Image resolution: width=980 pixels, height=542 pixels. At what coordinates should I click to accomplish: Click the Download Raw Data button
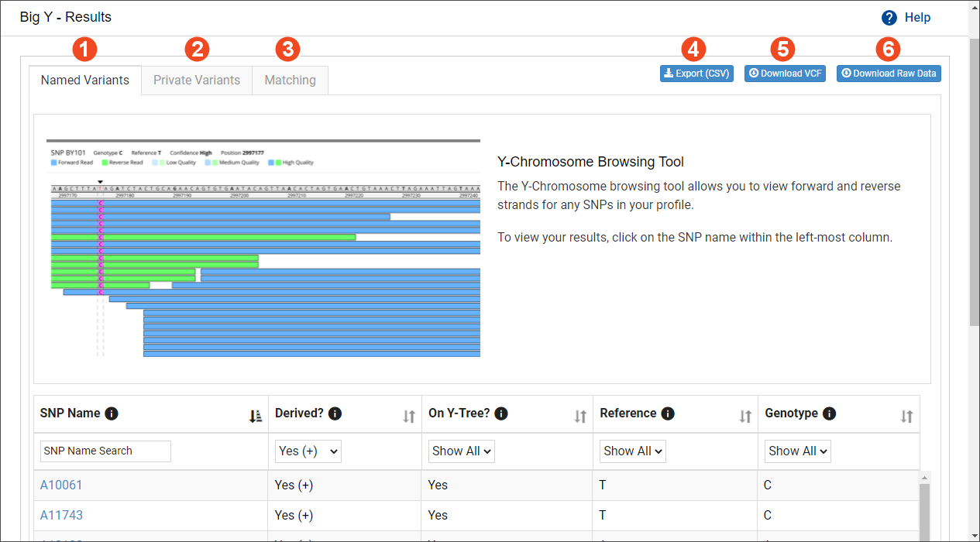pos(889,74)
